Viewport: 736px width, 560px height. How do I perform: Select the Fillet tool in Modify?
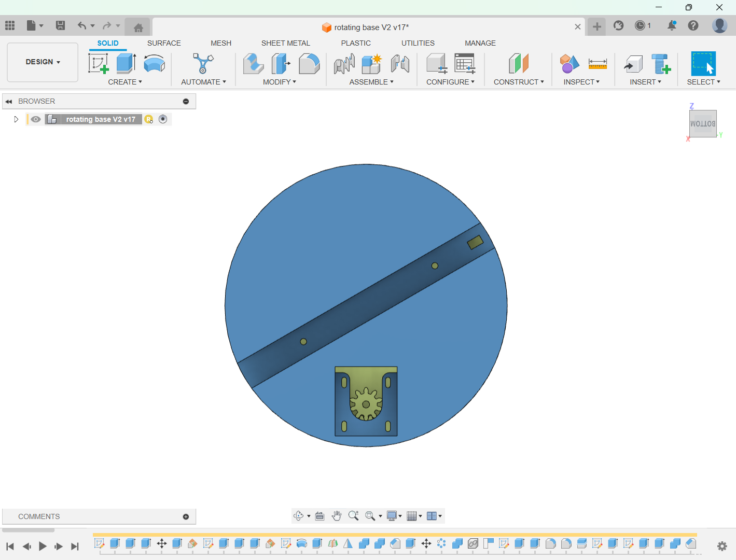pos(309,64)
